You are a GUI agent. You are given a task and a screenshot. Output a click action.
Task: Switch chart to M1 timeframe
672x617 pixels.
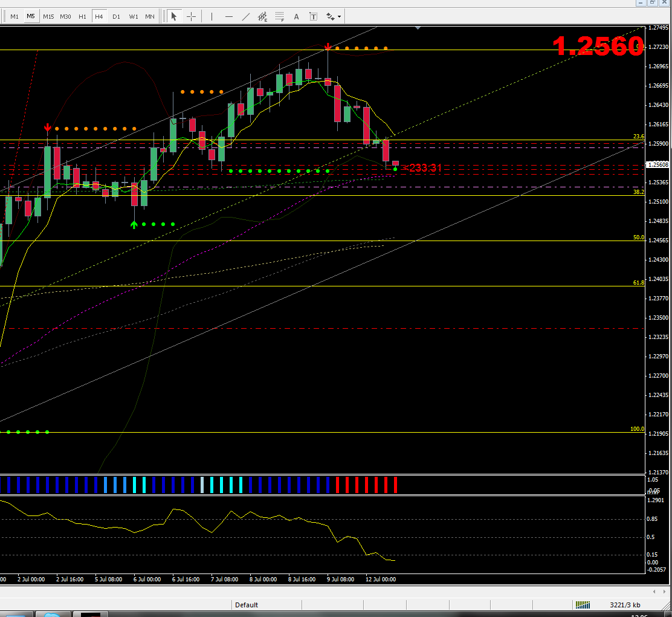[x=15, y=17]
